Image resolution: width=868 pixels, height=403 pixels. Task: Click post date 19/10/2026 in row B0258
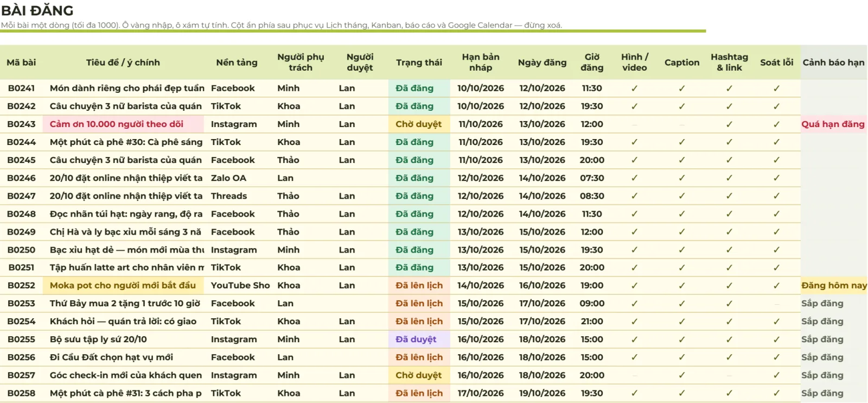tap(542, 393)
